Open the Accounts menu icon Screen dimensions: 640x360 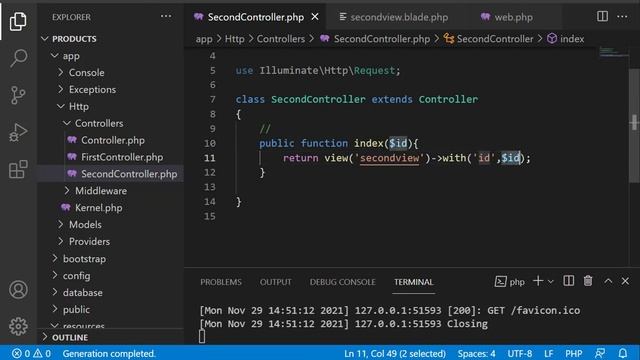click(x=18, y=289)
